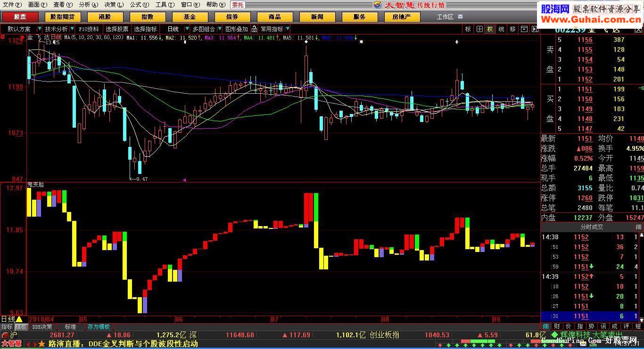This screenshot has width=644, height=349.
Task: Click the 创业板指 index in status bar
Action: 384,335
